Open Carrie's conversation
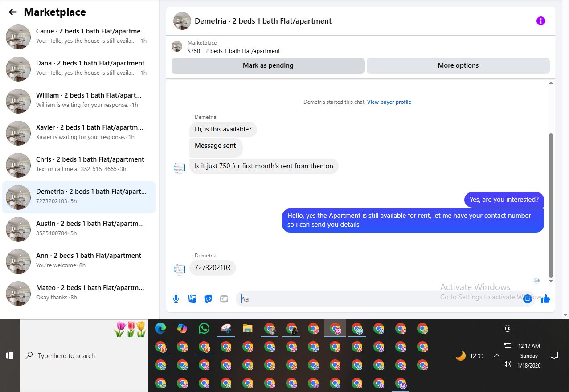This screenshot has width=569, height=392. (x=79, y=36)
